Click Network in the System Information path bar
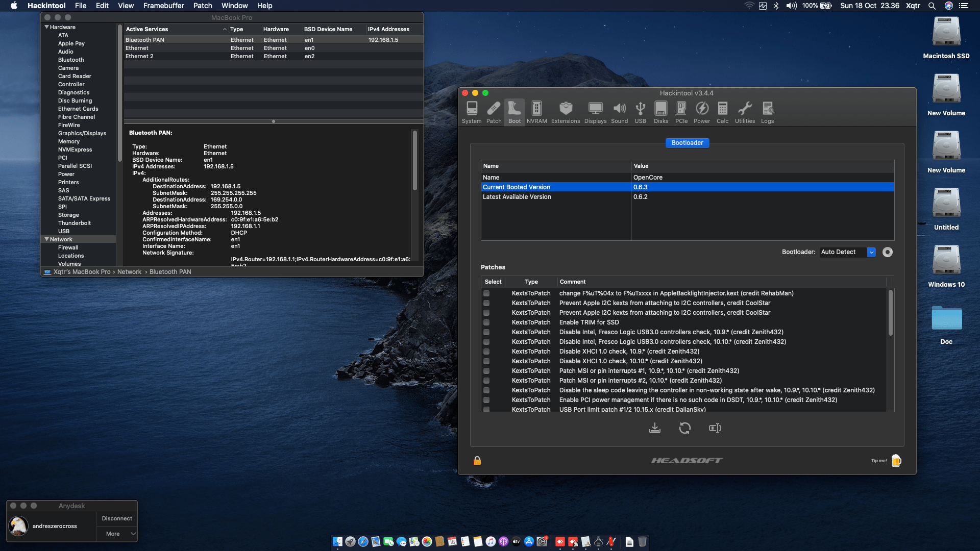 (x=129, y=272)
